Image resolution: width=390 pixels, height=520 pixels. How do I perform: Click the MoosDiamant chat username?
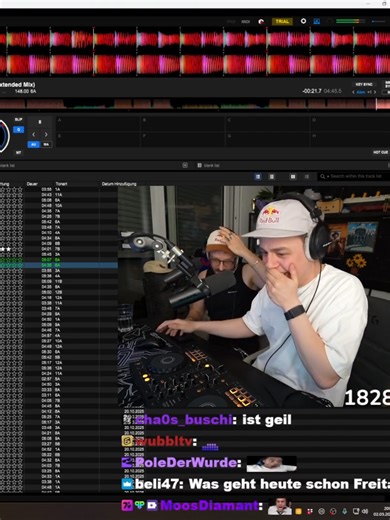[x=209, y=505]
